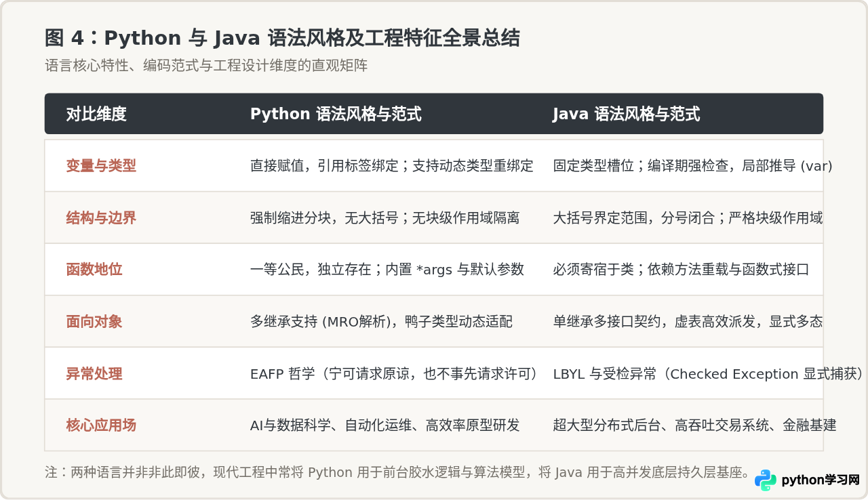The height and width of the screenshot is (500, 868).
Task: Click cell 固定类型槽位；编译期强检查
Action: click(x=692, y=165)
